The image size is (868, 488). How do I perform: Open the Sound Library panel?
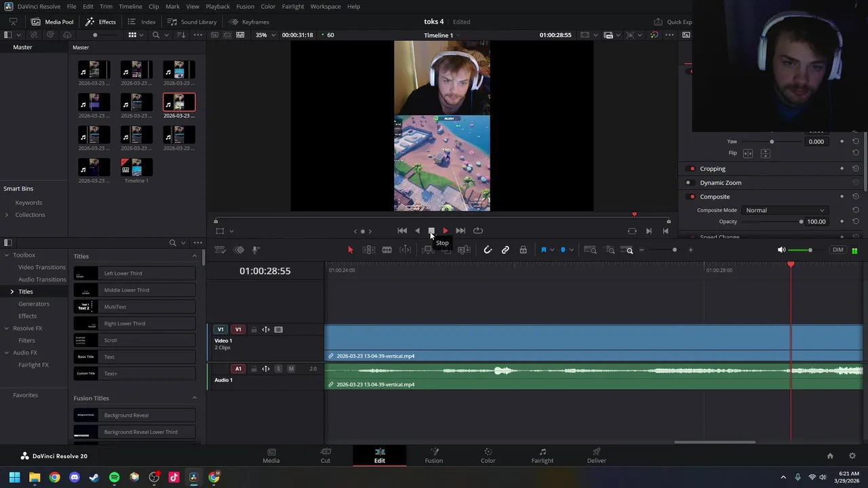(x=192, y=22)
